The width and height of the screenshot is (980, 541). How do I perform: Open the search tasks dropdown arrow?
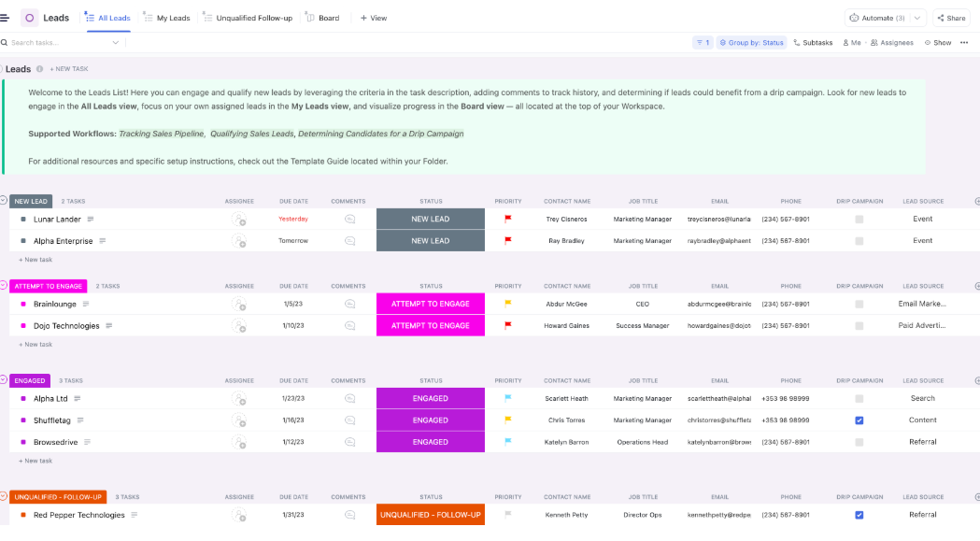click(x=116, y=43)
